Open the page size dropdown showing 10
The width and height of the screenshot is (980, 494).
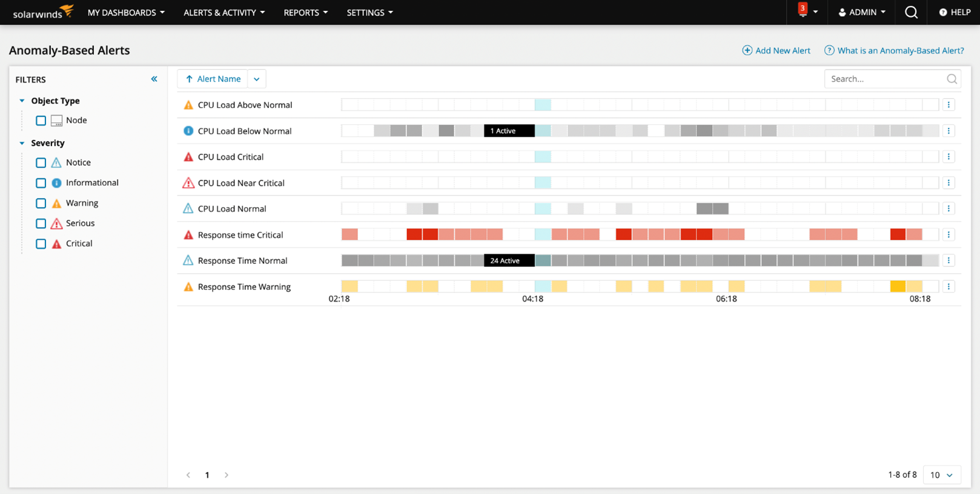point(941,475)
